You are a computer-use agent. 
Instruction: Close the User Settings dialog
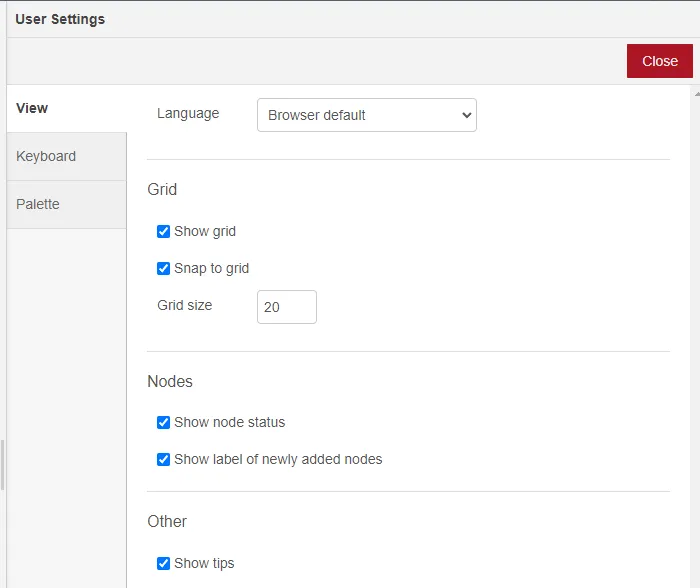coord(659,61)
